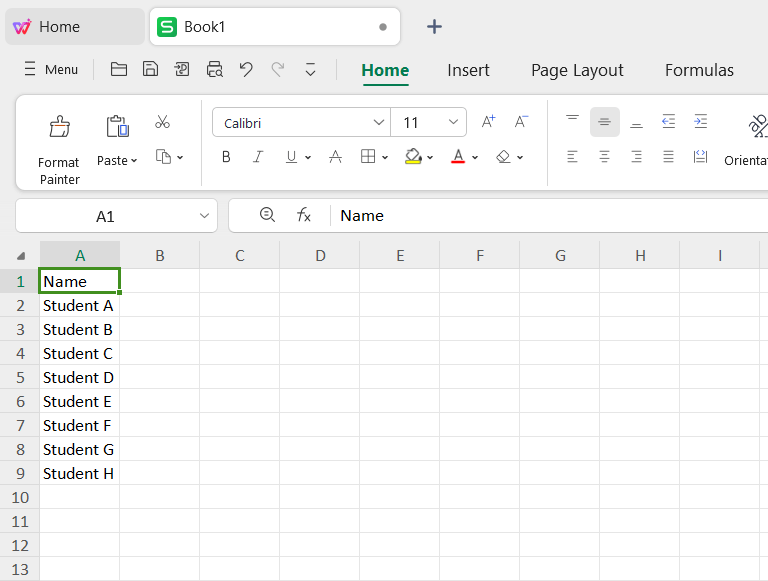768x581 pixels.
Task: Click the Print Preview icon
Action: 214,69
